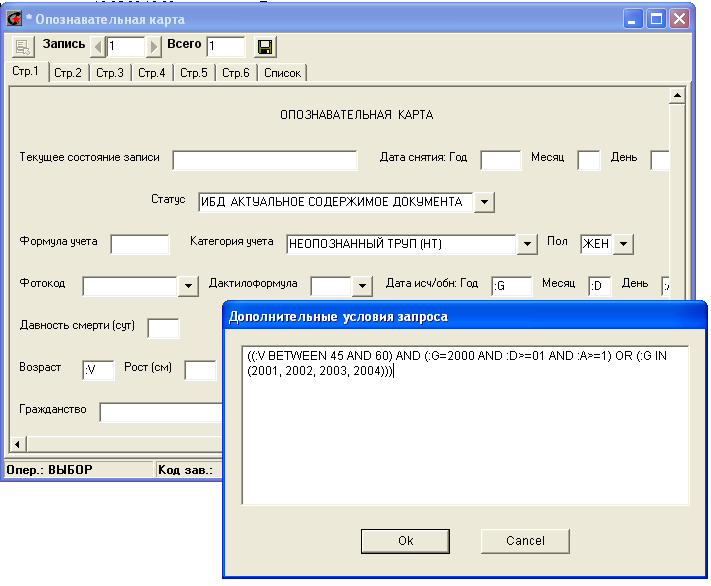Click the Дата исч/обн Год field containing :G
Viewport: 711px width, 586px height.
[x=511, y=286]
